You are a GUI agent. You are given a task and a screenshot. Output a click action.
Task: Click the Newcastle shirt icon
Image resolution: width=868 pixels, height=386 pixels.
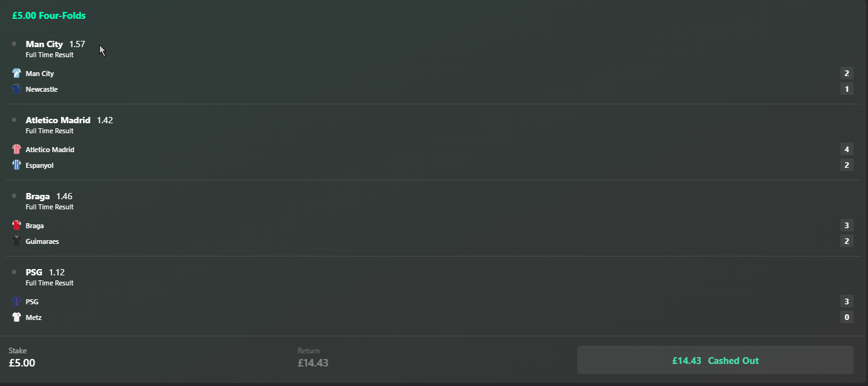coord(16,89)
